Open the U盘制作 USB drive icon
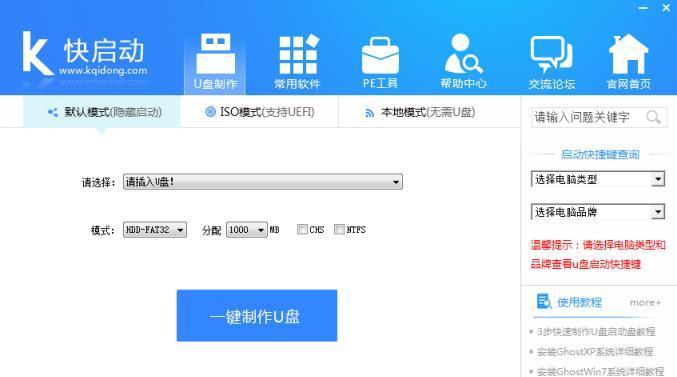677x377 pixels. click(215, 54)
